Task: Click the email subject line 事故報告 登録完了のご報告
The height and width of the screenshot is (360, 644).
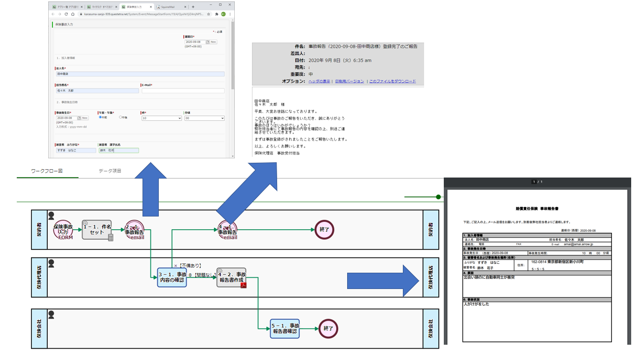Action: point(363,46)
